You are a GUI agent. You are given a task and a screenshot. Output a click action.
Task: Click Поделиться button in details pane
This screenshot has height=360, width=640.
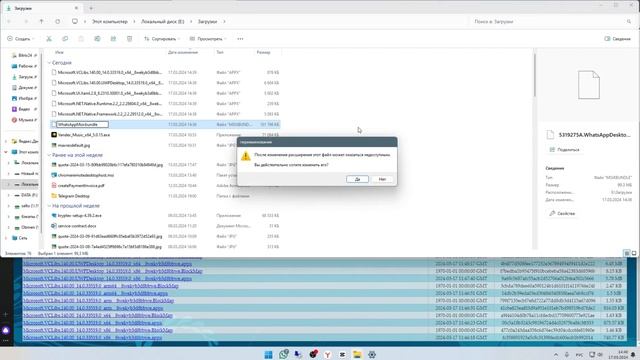(565, 150)
